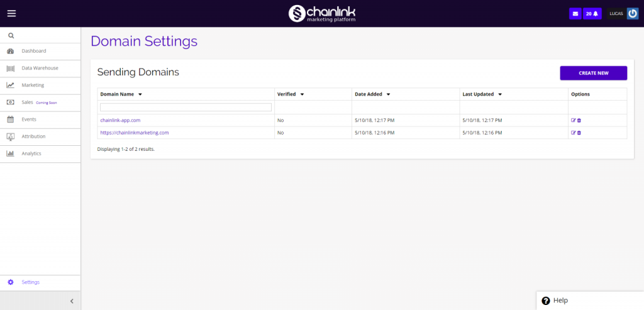Open the https://chainlinkmarketing.com domain link
This screenshot has height=310, width=644.
point(135,133)
